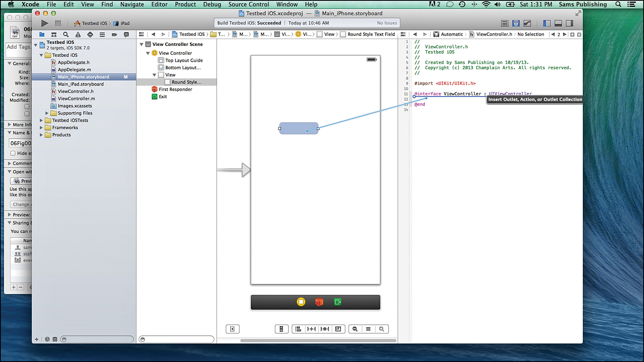This screenshot has width=644, height=362.
Task: Select Images.xcassets in the navigator
Action: (x=75, y=106)
